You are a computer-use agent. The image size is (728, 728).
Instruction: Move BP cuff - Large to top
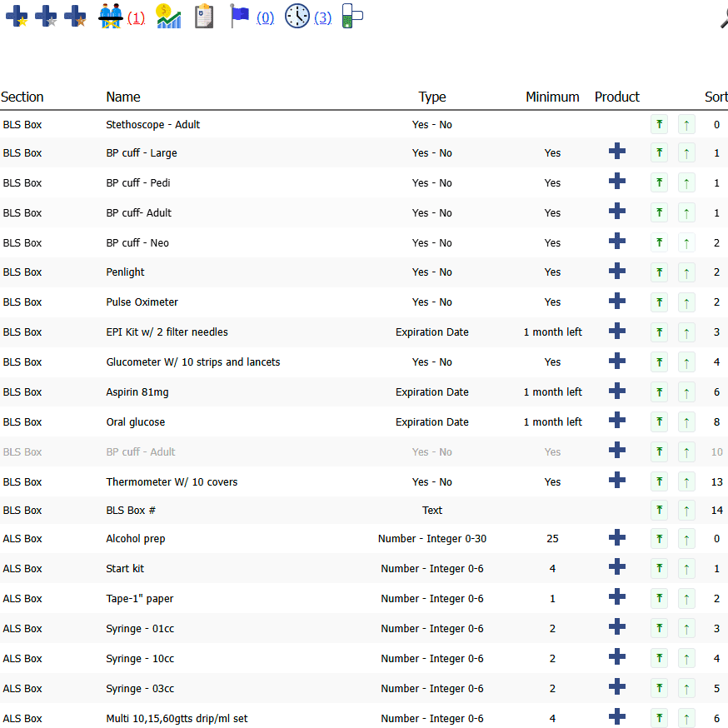tap(660, 152)
